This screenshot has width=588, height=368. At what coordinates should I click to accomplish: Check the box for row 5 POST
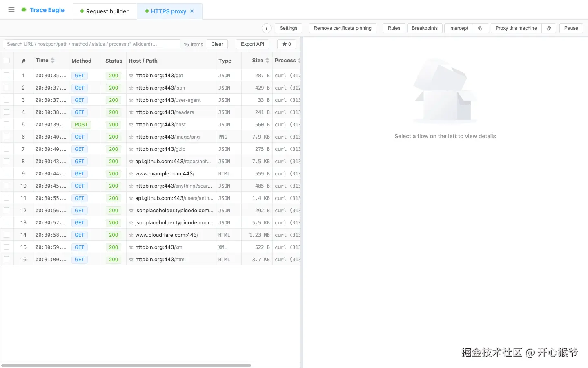pyautogui.click(x=7, y=124)
